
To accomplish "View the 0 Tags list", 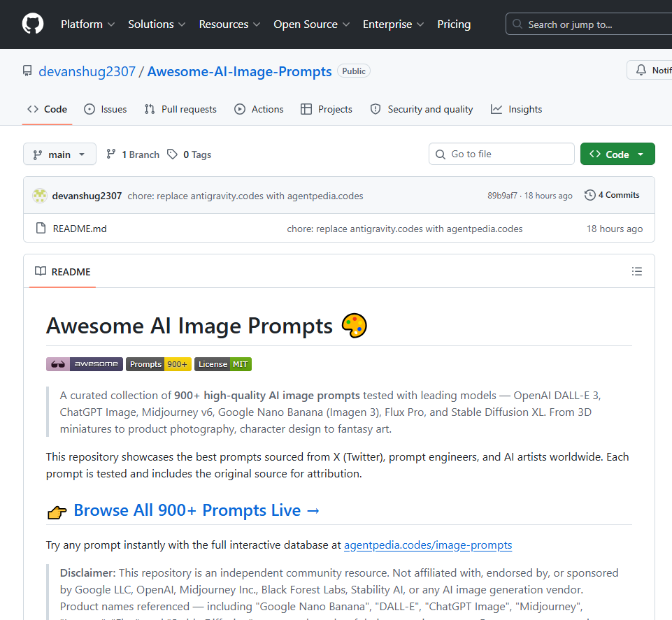I will click(x=189, y=154).
